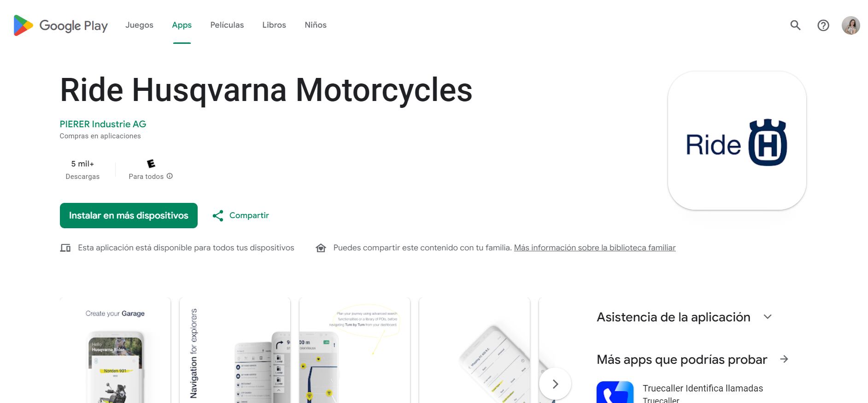Image resolution: width=868 pixels, height=403 pixels.
Task: Click the E content rating icon
Action: 151,164
